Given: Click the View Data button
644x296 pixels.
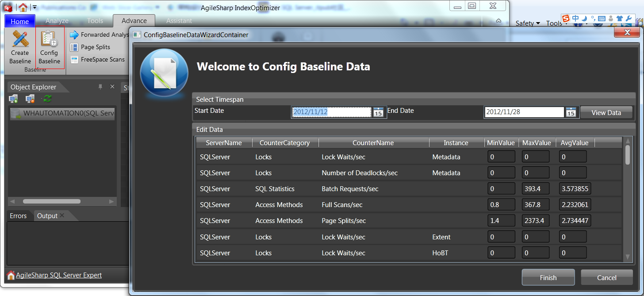Looking at the screenshot, I should pos(606,112).
